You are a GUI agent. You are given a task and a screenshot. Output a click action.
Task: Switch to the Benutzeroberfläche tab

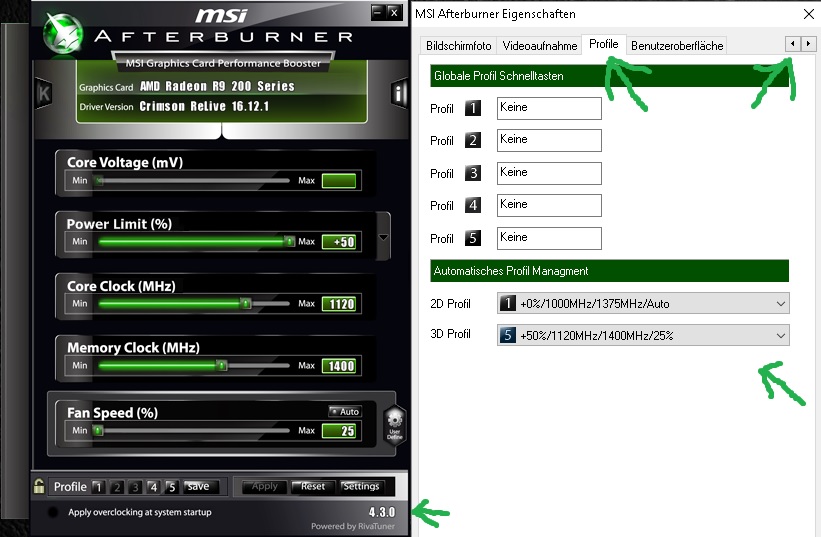pos(677,46)
